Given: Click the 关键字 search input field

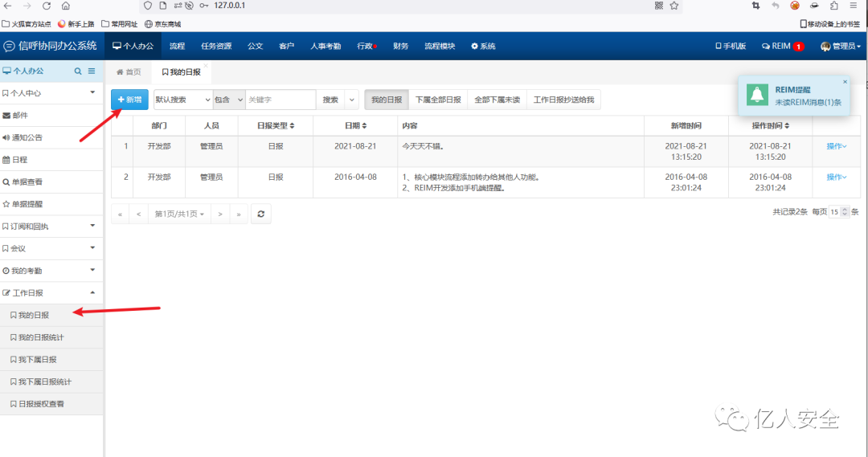Looking at the screenshot, I should pos(280,100).
